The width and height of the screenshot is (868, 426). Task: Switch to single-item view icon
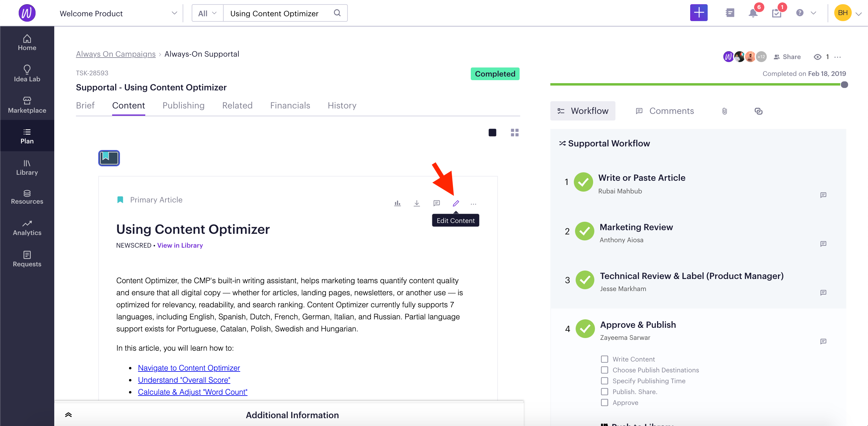coord(492,132)
